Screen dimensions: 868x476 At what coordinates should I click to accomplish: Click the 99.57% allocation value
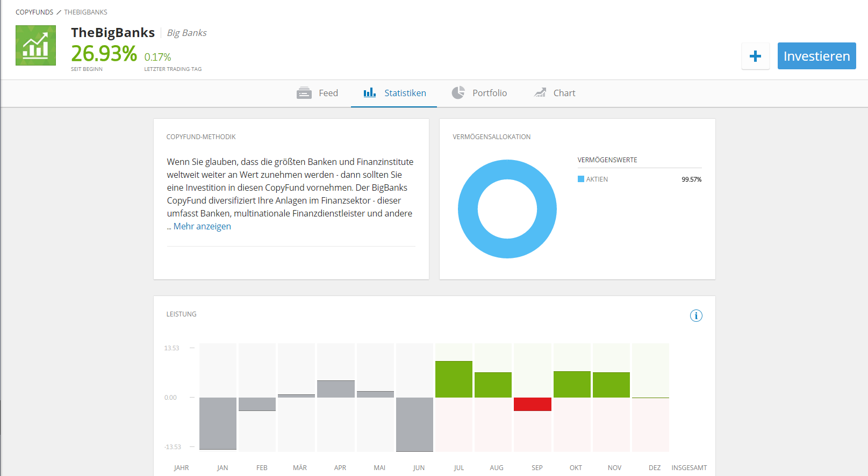pyautogui.click(x=691, y=179)
